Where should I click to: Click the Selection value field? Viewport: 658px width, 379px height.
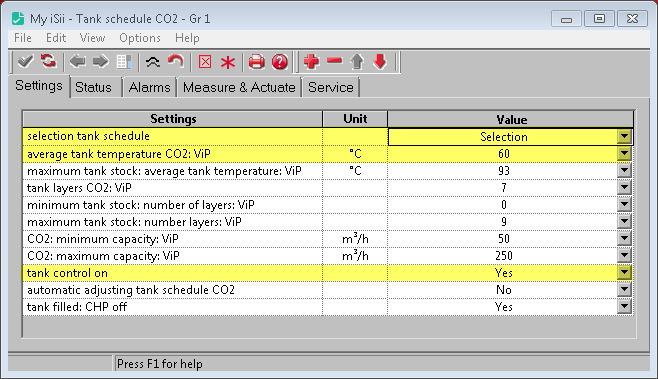pyautogui.click(x=503, y=137)
